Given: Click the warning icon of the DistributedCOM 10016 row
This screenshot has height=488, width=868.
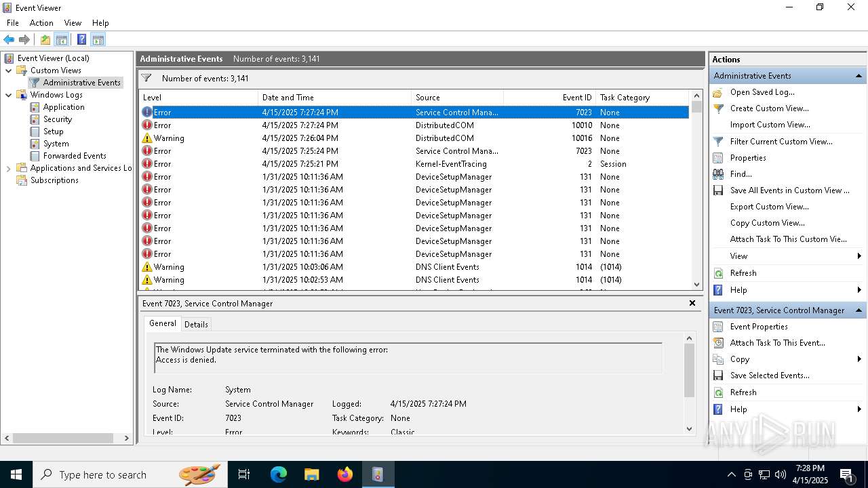Looking at the screenshot, I should (x=147, y=138).
